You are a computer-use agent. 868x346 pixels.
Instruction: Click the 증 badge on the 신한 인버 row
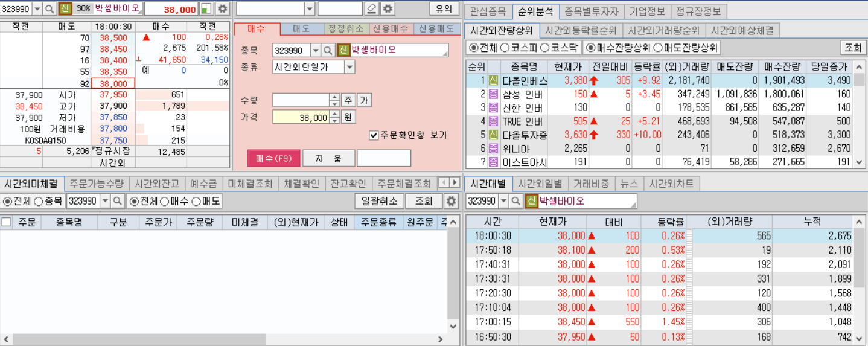pyautogui.click(x=494, y=107)
